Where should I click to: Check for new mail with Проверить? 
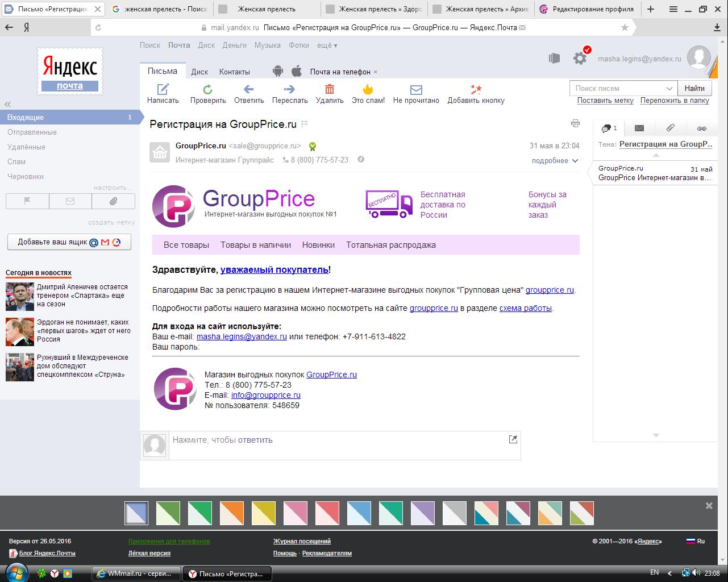pos(208,94)
